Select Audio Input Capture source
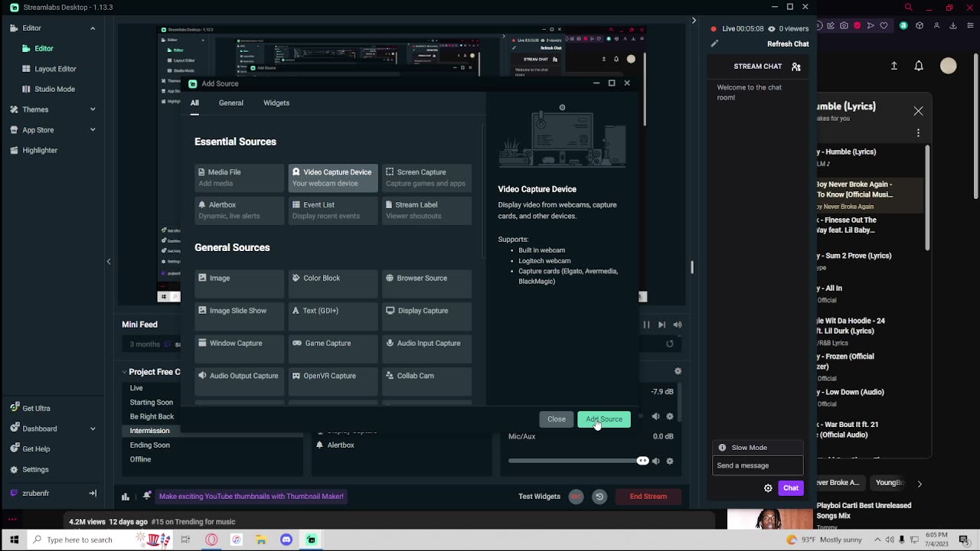 [x=426, y=349]
